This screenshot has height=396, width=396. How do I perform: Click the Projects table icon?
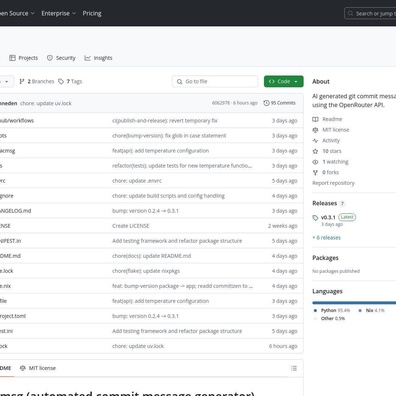point(12,58)
